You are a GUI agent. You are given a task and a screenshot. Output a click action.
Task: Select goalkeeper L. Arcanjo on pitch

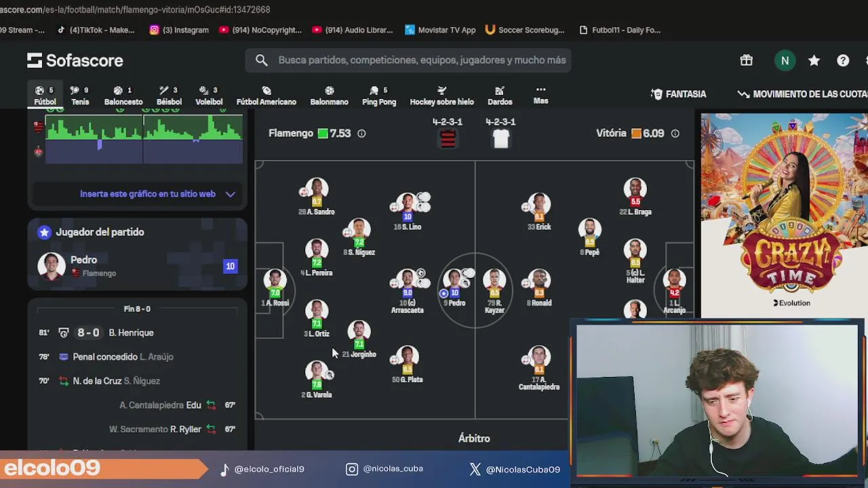tap(675, 291)
